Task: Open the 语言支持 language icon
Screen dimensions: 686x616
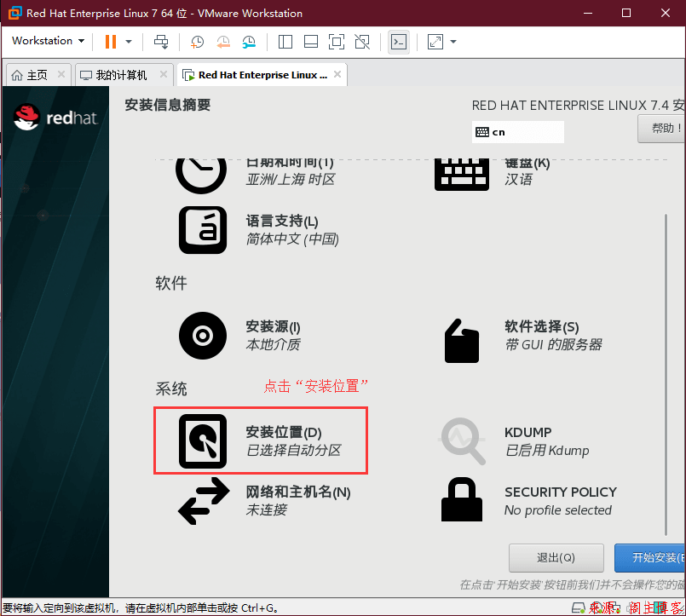Action: click(x=203, y=230)
